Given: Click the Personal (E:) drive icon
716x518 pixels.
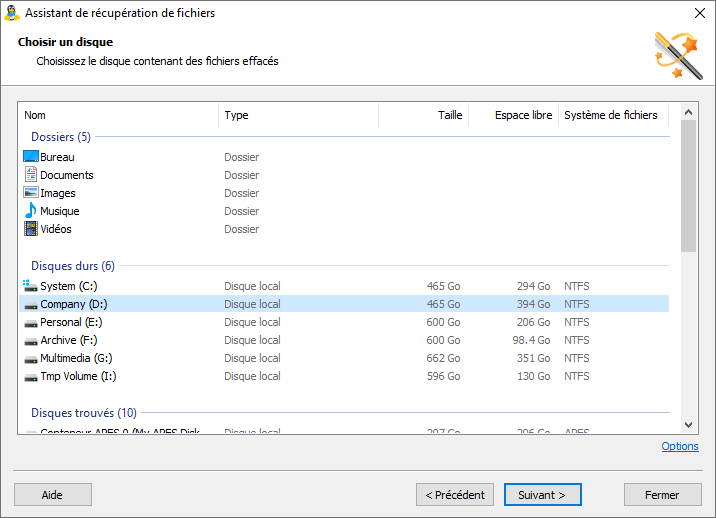Looking at the screenshot, I should tap(31, 323).
